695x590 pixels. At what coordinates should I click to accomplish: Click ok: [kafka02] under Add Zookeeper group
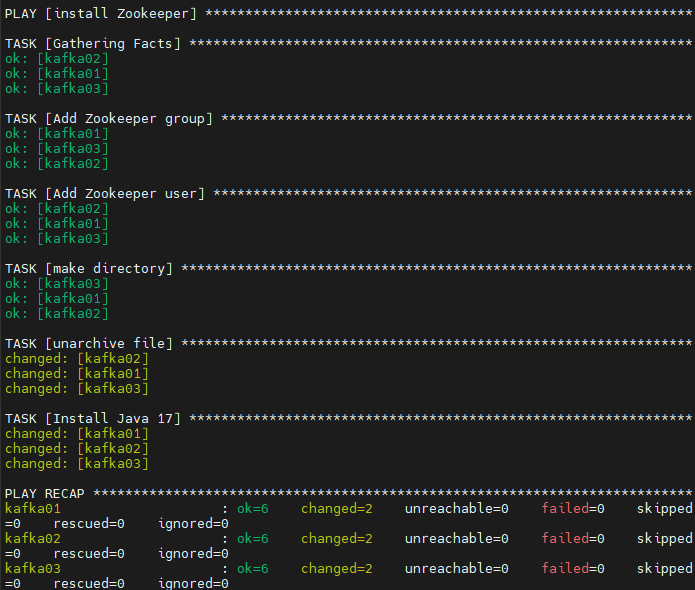pos(57,164)
